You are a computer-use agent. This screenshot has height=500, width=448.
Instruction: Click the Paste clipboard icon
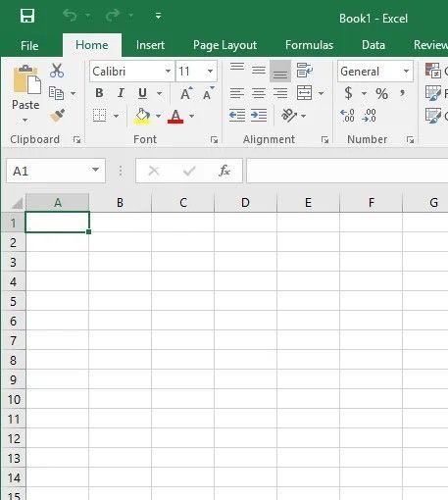coord(26,79)
